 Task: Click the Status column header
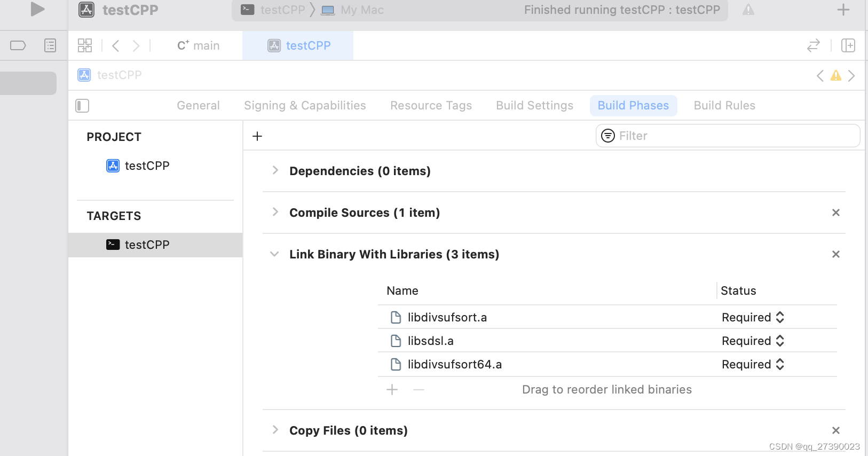pyautogui.click(x=738, y=290)
